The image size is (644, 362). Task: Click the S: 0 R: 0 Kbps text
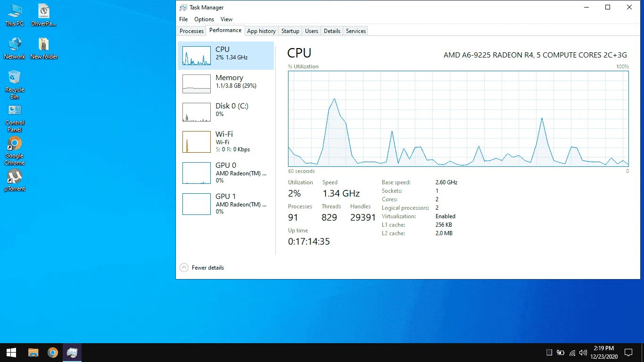(233, 149)
